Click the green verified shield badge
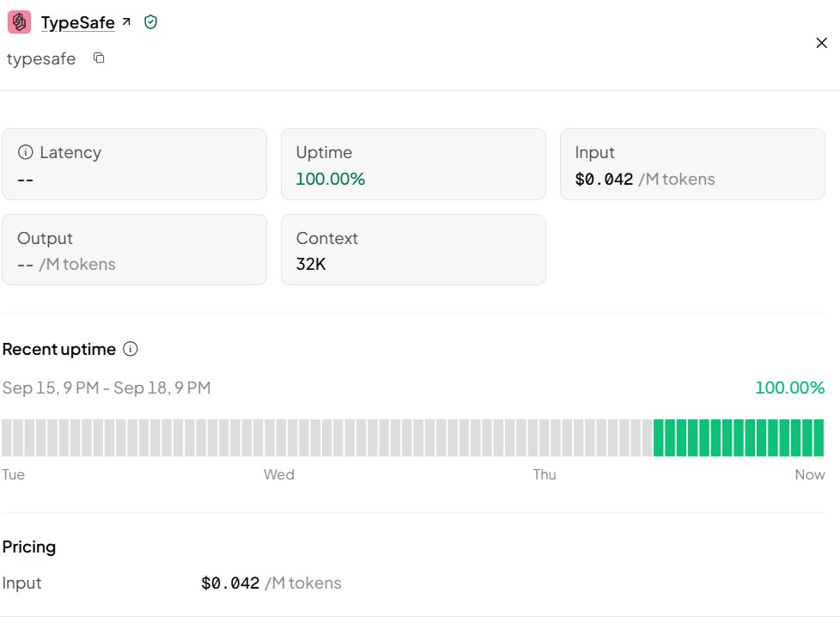This screenshot has height=617, width=840. pos(150,22)
